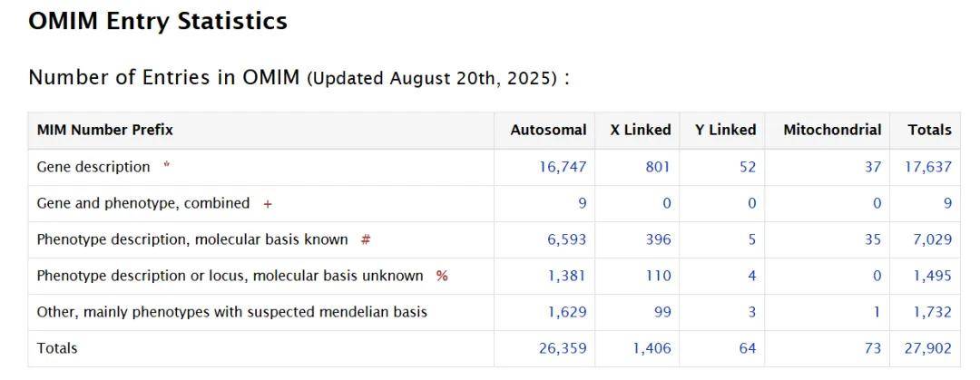
Task: Open X Linked molecular basis unknown count 110
Action: point(658,276)
